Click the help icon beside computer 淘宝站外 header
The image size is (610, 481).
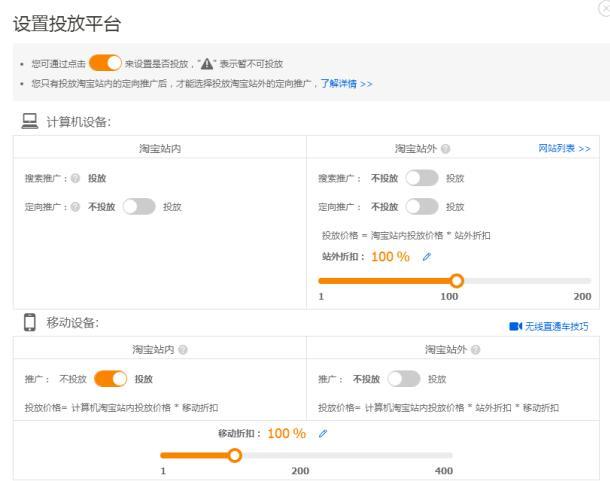pos(445,148)
